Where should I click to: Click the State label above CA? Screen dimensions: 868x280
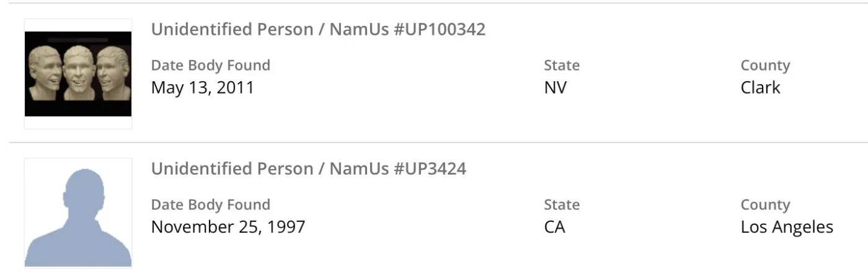562,204
